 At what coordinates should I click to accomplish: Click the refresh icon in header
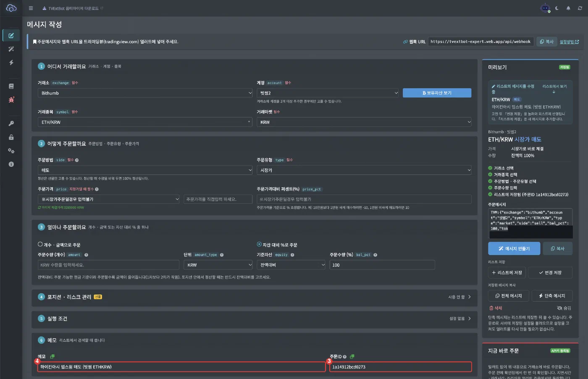(580, 8)
